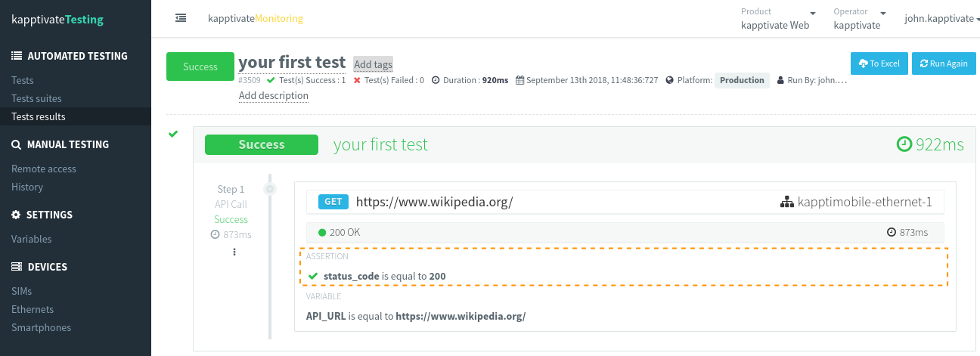This screenshot has height=356, width=980.
Task: Click the clock icon next to 922ms
Action: click(904, 144)
